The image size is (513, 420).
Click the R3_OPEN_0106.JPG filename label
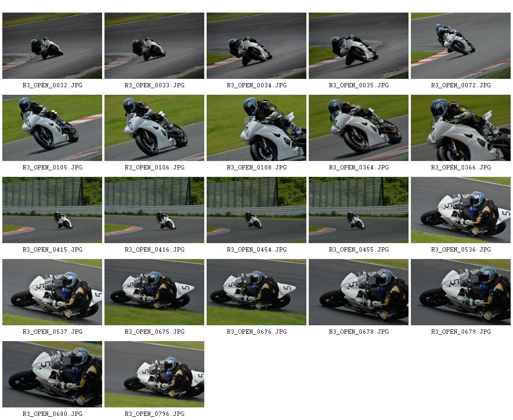pyautogui.click(x=154, y=168)
